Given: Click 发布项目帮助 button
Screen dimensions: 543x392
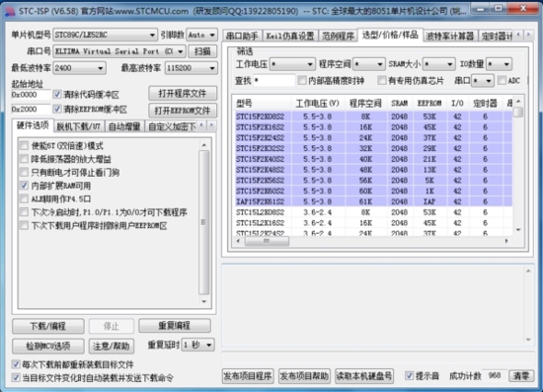Looking at the screenshot, I should click(304, 376).
